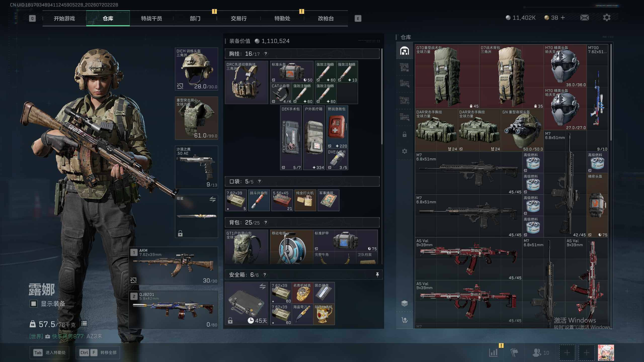Click swap icon on safe box case
Viewport: 644px width, 362px height.
coord(263,286)
